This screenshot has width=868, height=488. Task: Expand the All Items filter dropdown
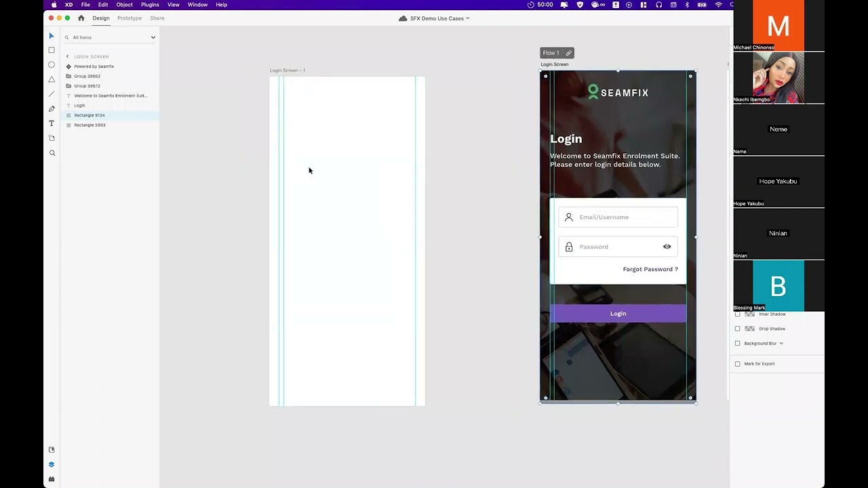(x=153, y=37)
